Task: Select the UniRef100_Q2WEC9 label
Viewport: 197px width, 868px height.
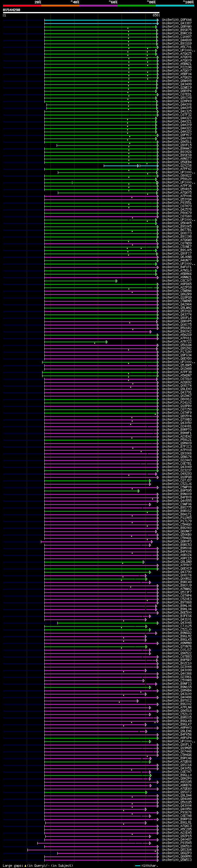Action: pos(177,88)
